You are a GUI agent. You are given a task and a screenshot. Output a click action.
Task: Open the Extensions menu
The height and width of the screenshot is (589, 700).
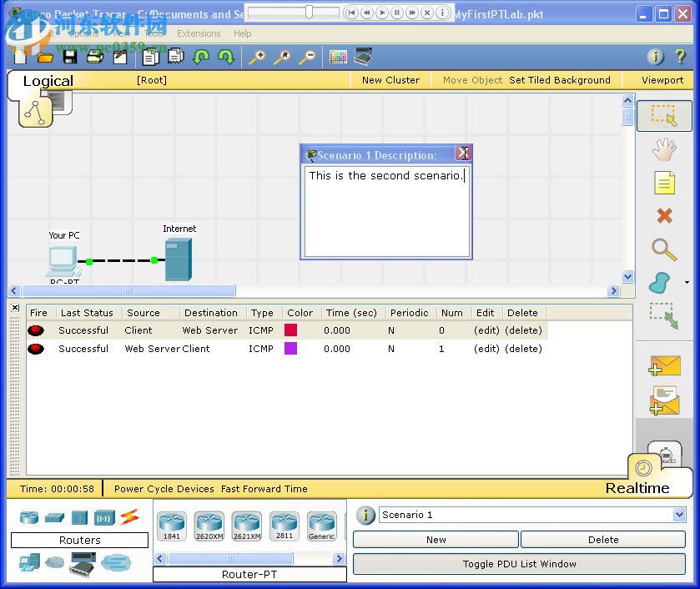199,33
